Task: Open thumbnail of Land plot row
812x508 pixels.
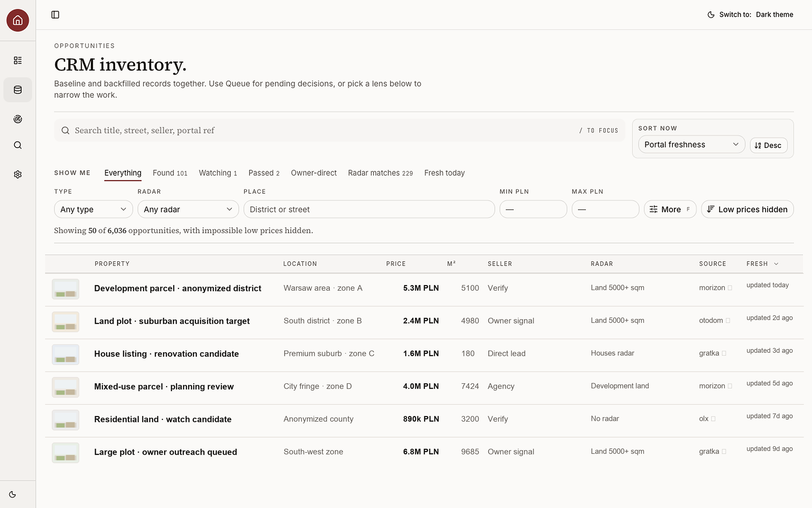Action: pyautogui.click(x=65, y=322)
